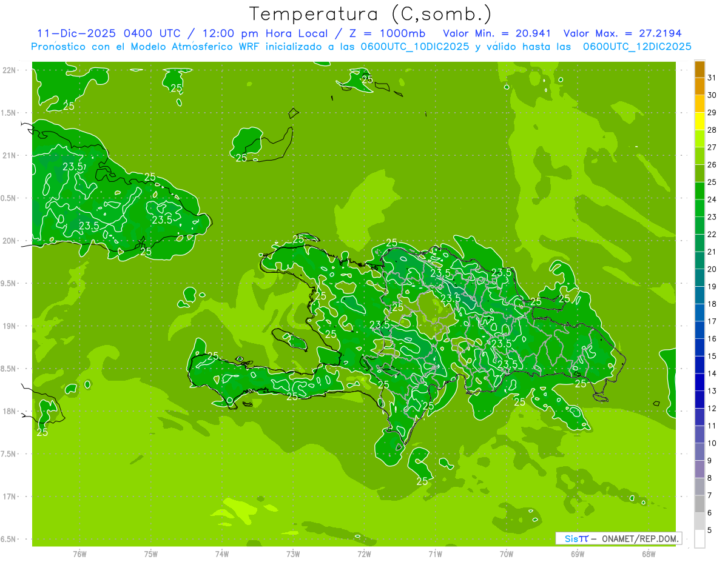Viewport: 728px width, 562px height.
Task: Click the 1.5N latitude tick label
Action: [9, 113]
